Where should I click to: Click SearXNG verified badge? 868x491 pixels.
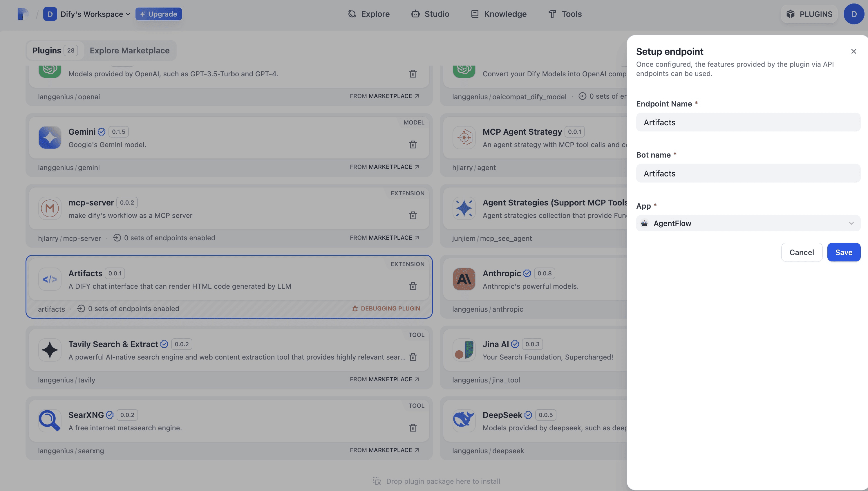(x=110, y=415)
